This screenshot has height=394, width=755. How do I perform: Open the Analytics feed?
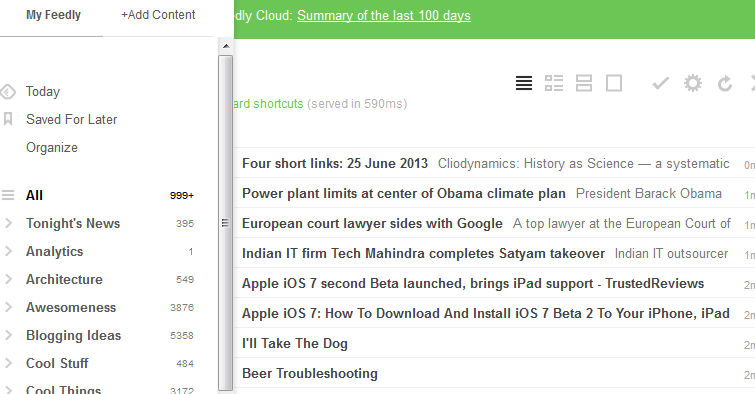(54, 251)
